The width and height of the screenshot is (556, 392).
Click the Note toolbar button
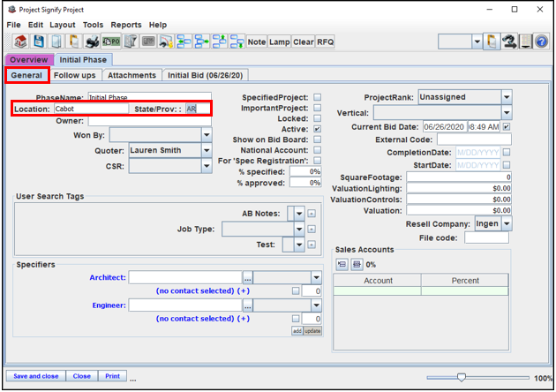257,41
